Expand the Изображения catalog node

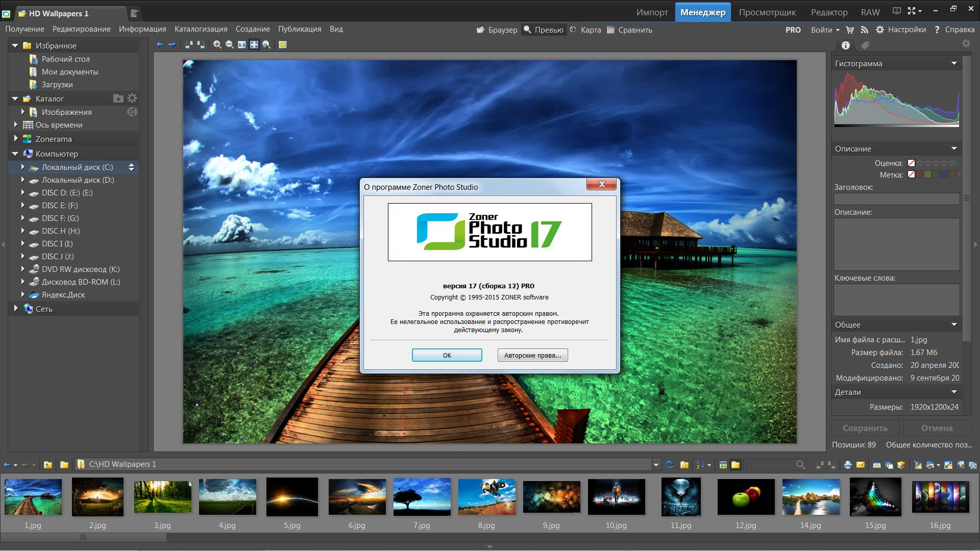click(x=23, y=112)
